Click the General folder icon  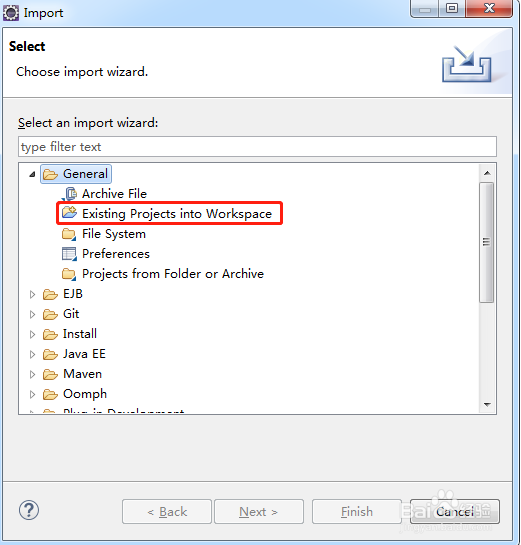(51, 174)
